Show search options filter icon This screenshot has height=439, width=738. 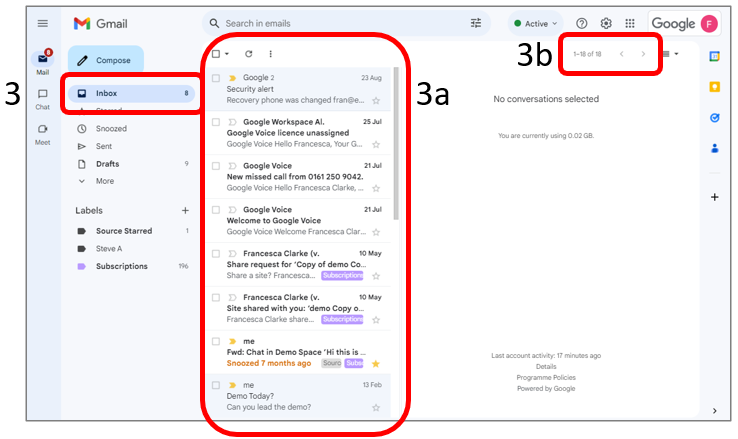pyautogui.click(x=476, y=23)
